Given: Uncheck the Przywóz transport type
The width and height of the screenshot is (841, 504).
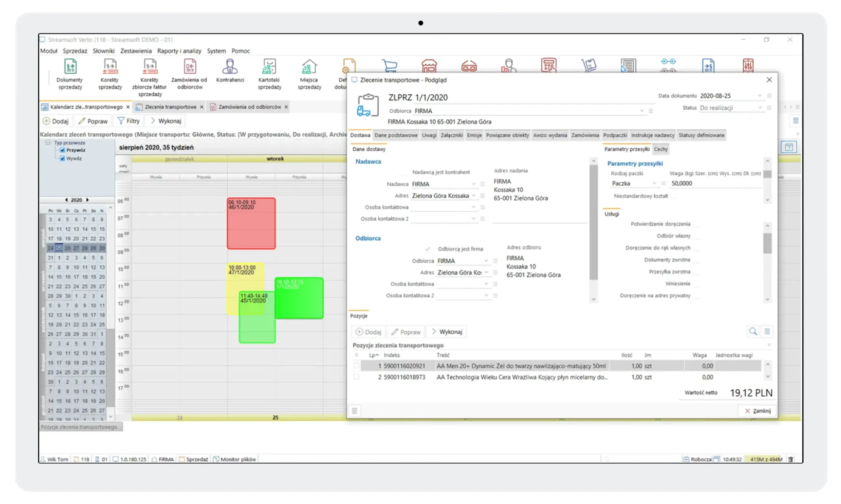Looking at the screenshot, I should coord(62,150).
